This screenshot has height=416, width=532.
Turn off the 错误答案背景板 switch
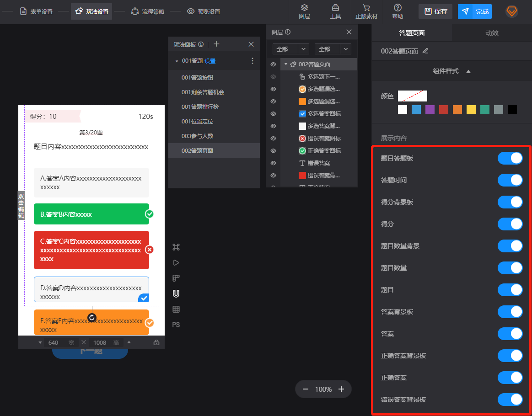(510, 400)
